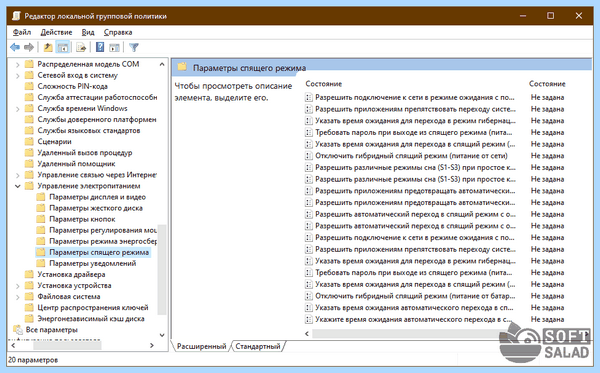Open the Справка menu
The height and width of the screenshot is (373, 600).
pos(118,33)
